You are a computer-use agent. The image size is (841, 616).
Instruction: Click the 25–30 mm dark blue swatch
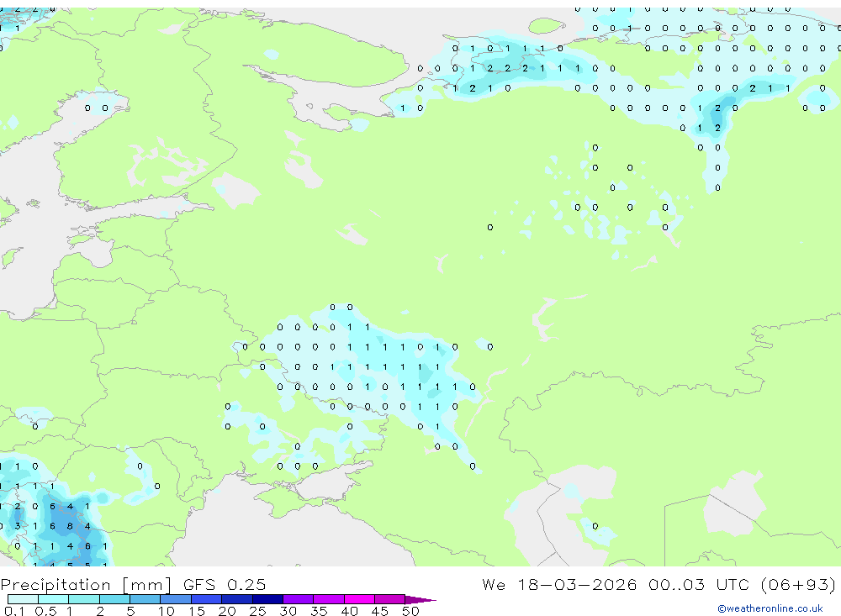tap(267, 599)
